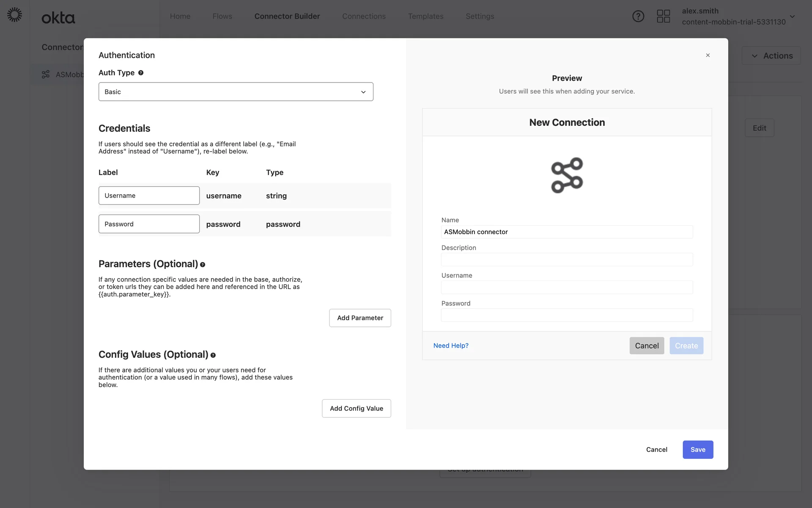Screen dimensions: 812x508
Task: Expand the Actions dropdown
Action: [x=771, y=56]
